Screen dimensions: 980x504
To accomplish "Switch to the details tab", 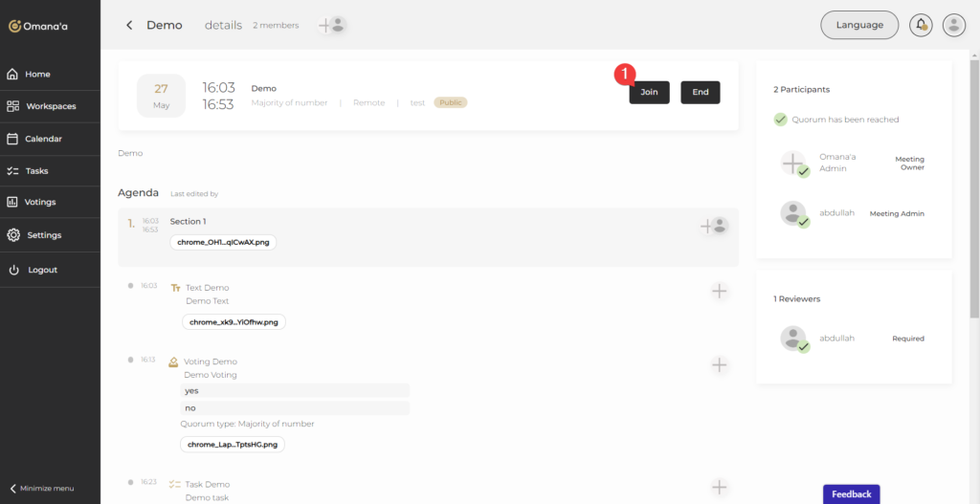I will point(223,25).
